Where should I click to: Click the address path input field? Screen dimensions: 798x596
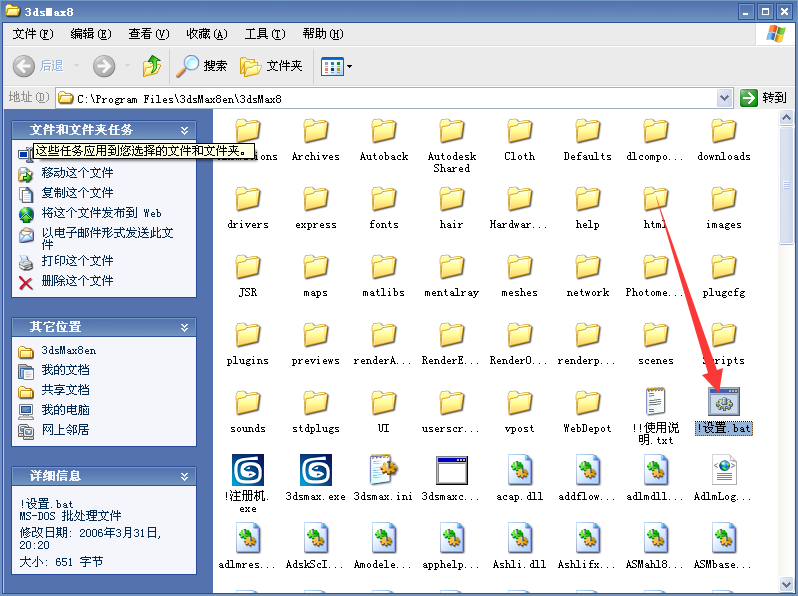pyautogui.click(x=395, y=98)
